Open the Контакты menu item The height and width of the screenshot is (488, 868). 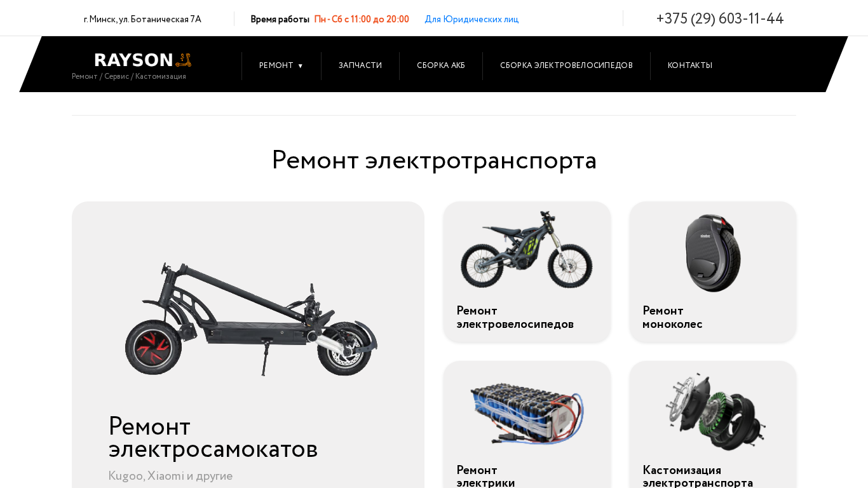tap(690, 65)
